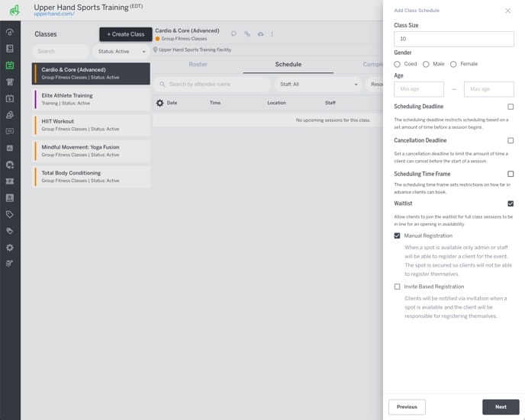Open the three-dot more menu for class
Viewport: 525px width, 420px height.
point(272,34)
